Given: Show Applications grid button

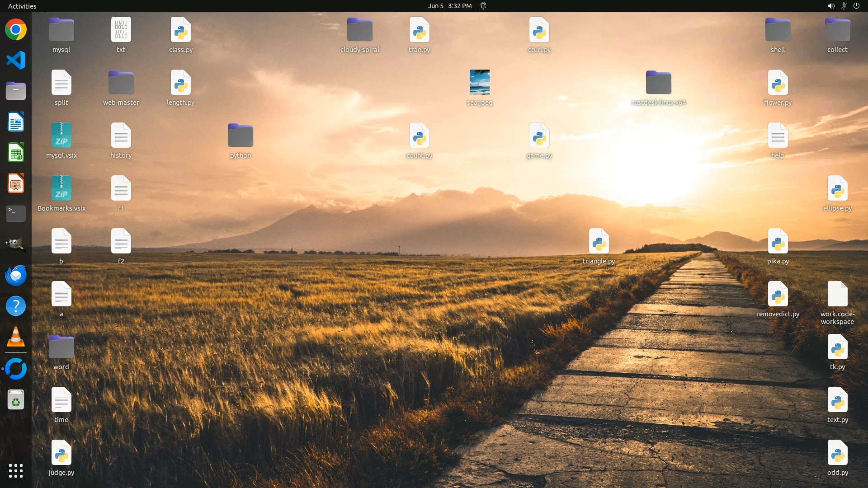Looking at the screenshot, I should click(x=16, y=471).
